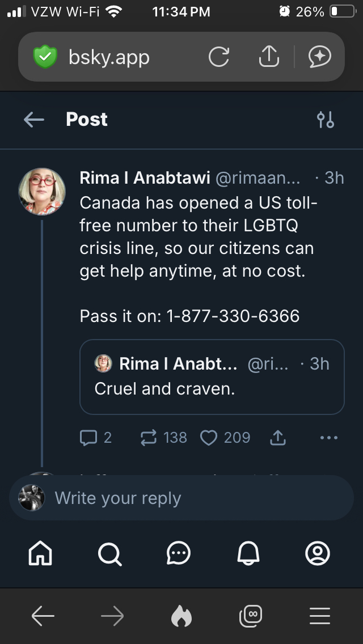Tap the green shield privacy icon
Viewport: 363px width, 644px height.
click(x=45, y=57)
